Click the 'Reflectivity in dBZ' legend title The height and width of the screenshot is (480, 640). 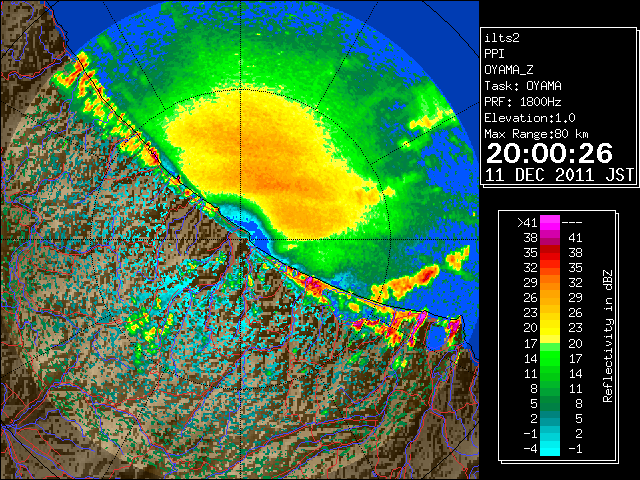coord(608,336)
